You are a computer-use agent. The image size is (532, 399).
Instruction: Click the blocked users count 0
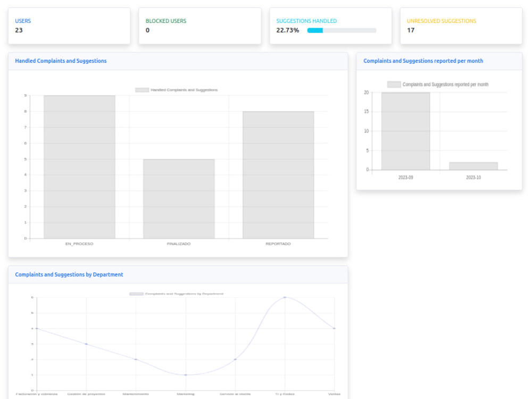147,30
